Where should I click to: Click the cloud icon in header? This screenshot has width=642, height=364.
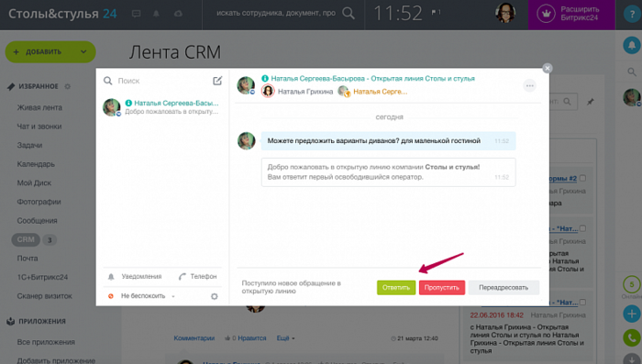pyautogui.click(x=178, y=14)
